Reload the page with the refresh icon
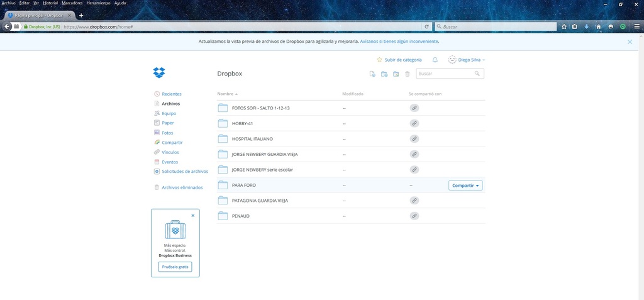Screen dimensions: 644x300 (427, 26)
